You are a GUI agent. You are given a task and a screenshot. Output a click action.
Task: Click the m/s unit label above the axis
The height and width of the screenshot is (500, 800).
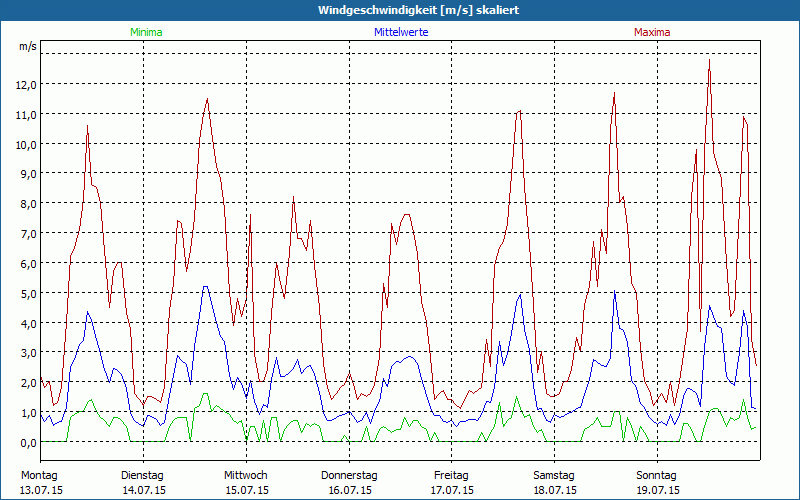coord(27,46)
